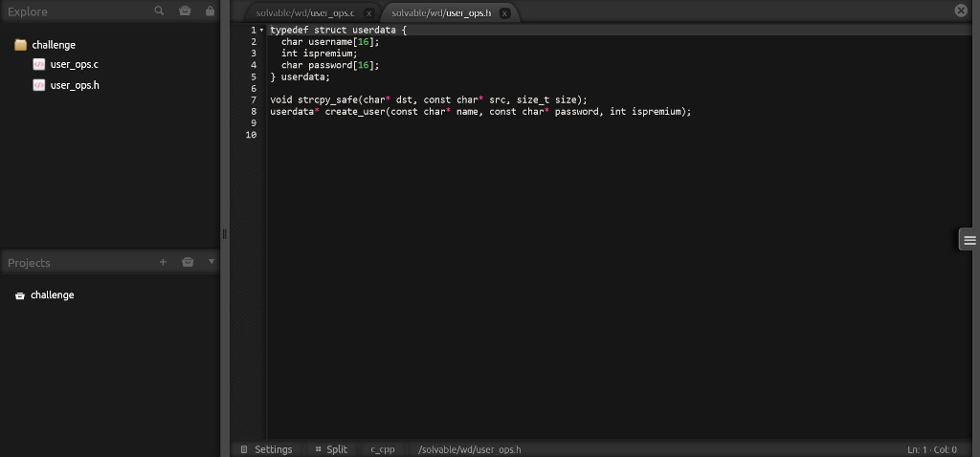The height and width of the screenshot is (457, 980).
Task: Click the project icon beside challenge in Projects
Action: (20, 295)
